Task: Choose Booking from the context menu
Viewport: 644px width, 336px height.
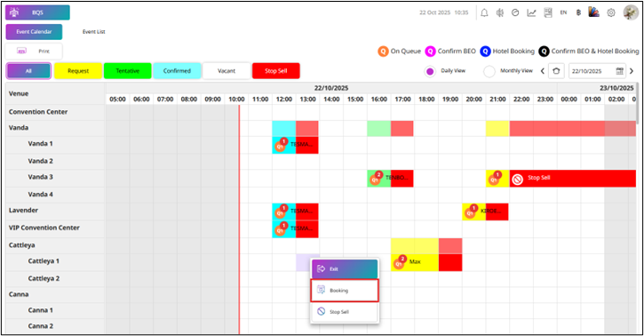Action: (x=344, y=291)
